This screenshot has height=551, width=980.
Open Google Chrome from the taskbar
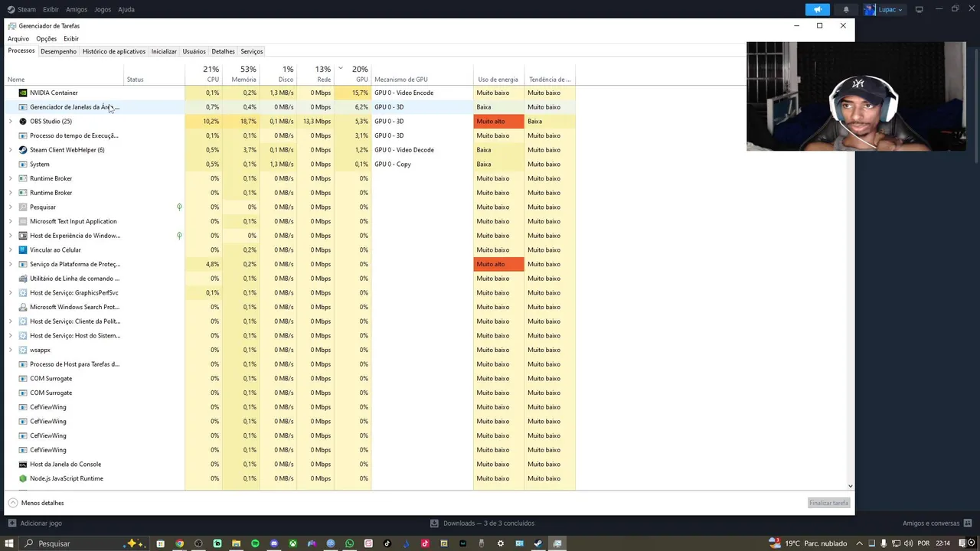179,543
